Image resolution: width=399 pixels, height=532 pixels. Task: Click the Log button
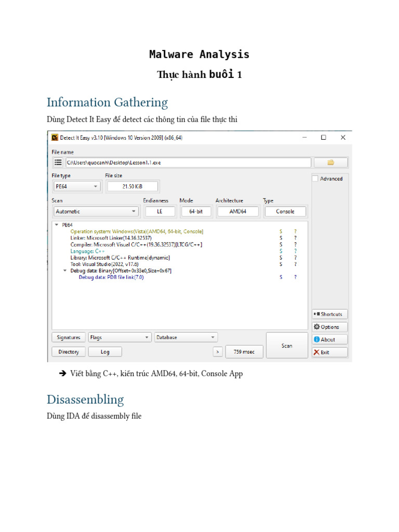pos(105,352)
